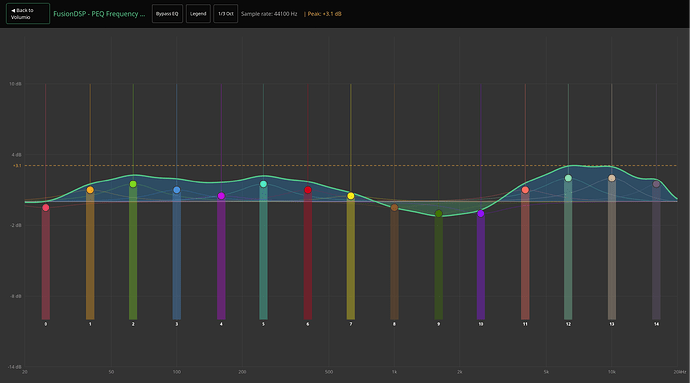Click the Peak: +3.1 dB readout
690x383 pixels.
click(324, 14)
